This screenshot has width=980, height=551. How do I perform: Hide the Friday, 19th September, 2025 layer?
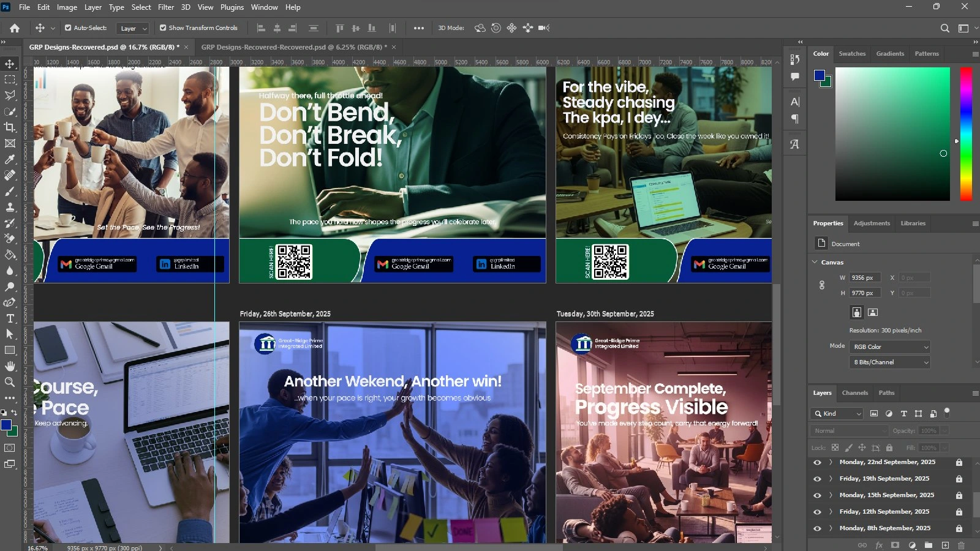pos(817,479)
